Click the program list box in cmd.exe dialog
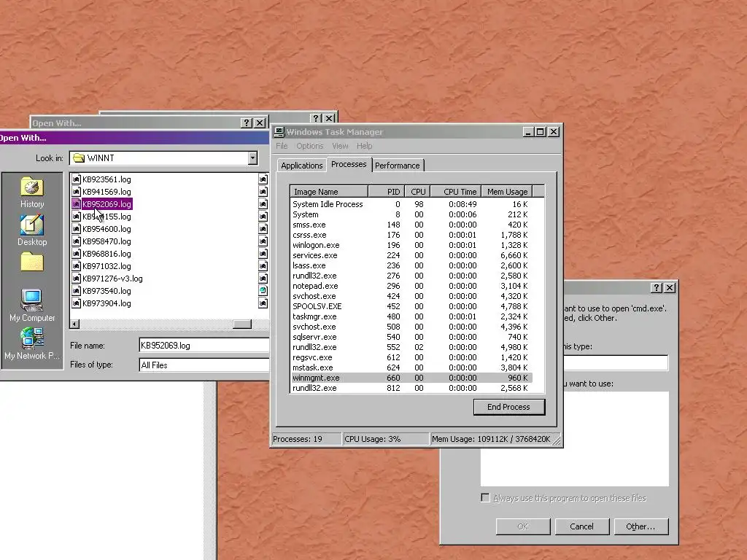This screenshot has height=560, width=747. coord(575,438)
